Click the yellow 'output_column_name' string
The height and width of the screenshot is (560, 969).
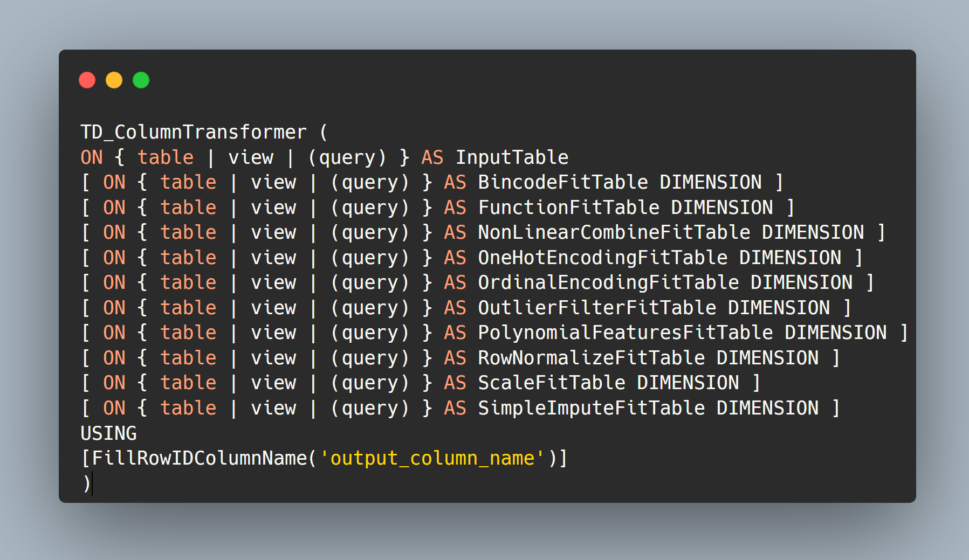coord(432,458)
